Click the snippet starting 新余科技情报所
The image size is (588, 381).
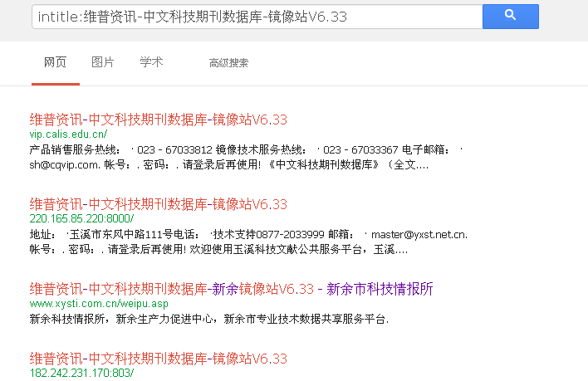209,320
